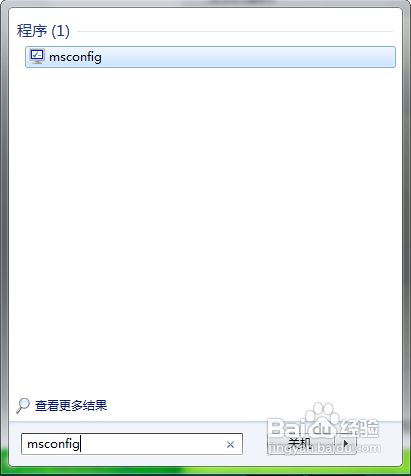Click the small gray cross in the search field
The width and height of the screenshot is (411, 476).
pos(230,444)
